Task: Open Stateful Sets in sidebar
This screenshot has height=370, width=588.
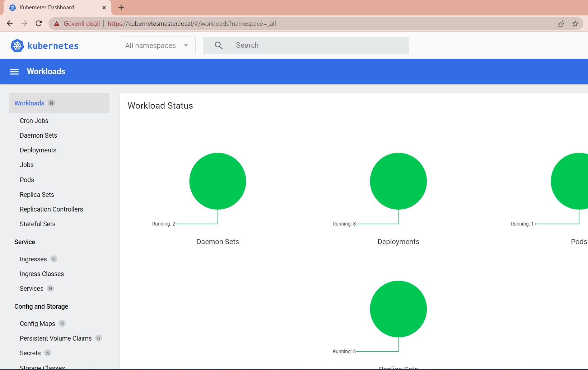Action: pyautogui.click(x=38, y=224)
